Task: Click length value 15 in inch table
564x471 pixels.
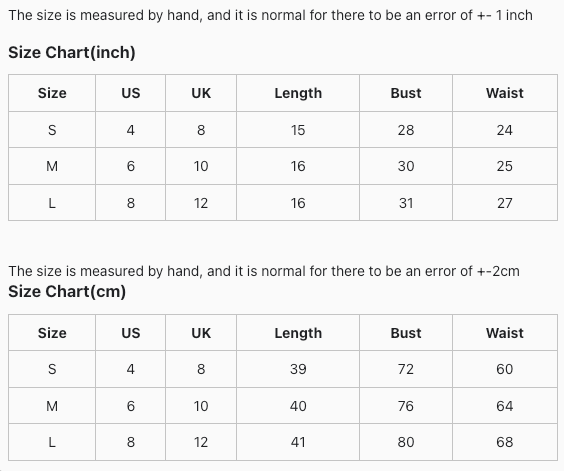Action: pos(298,130)
